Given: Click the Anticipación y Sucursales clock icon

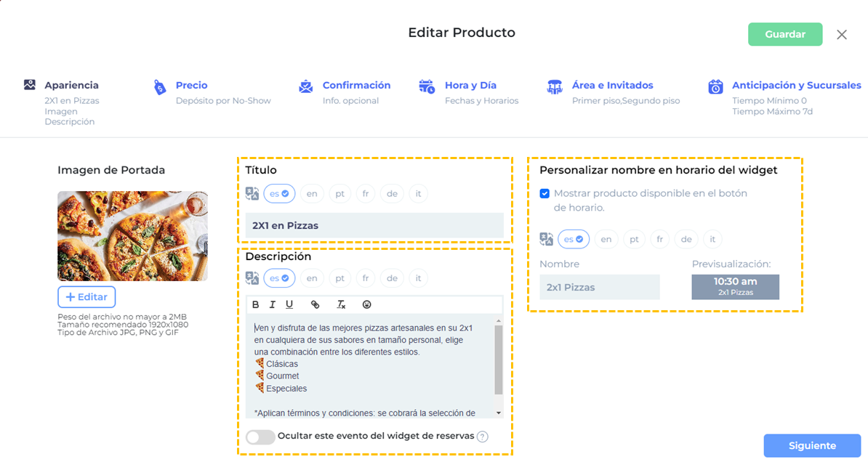Looking at the screenshot, I should [x=715, y=86].
